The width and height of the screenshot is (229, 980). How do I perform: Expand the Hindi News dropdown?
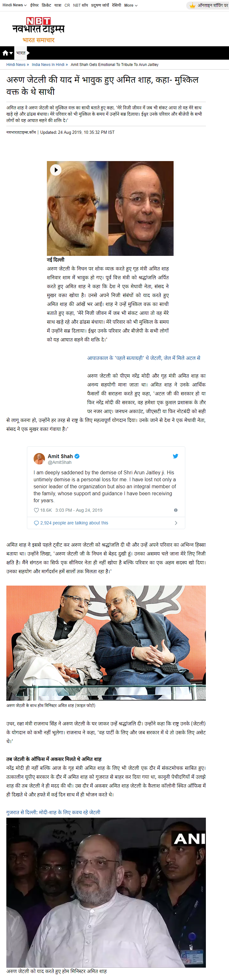pyautogui.click(x=15, y=5)
